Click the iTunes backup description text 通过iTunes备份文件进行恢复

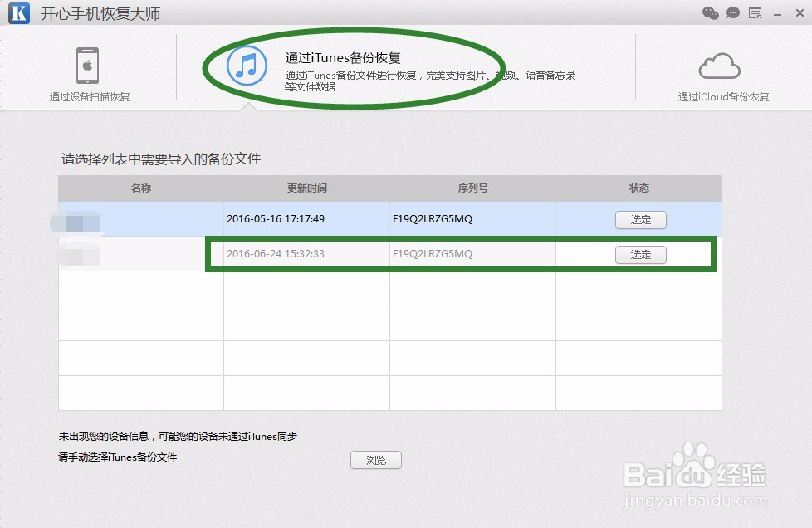coord(350,75)
